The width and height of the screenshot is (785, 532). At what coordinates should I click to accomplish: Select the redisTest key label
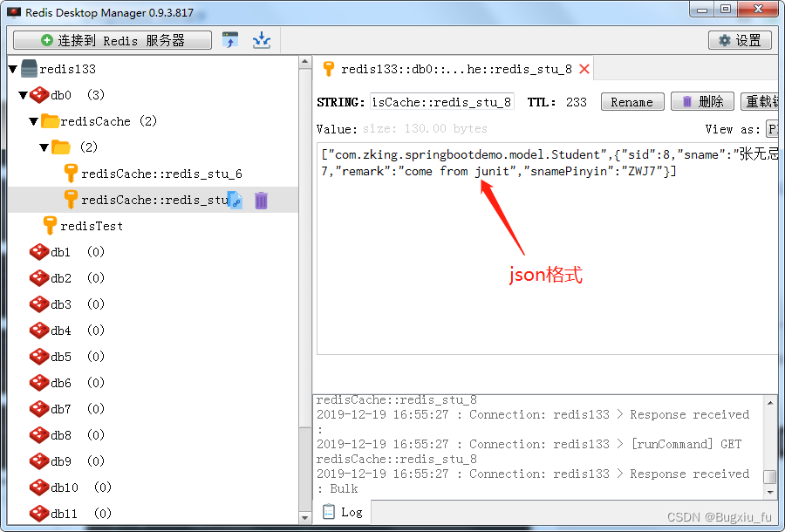point(92,226)
